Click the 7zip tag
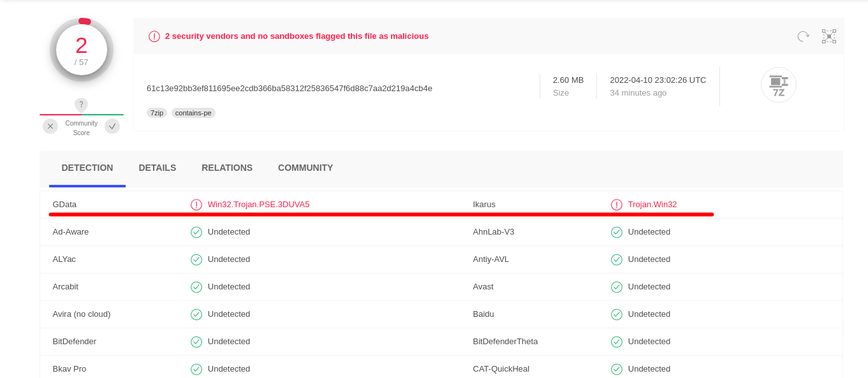 pyautogui.click(x=157, y=112)
